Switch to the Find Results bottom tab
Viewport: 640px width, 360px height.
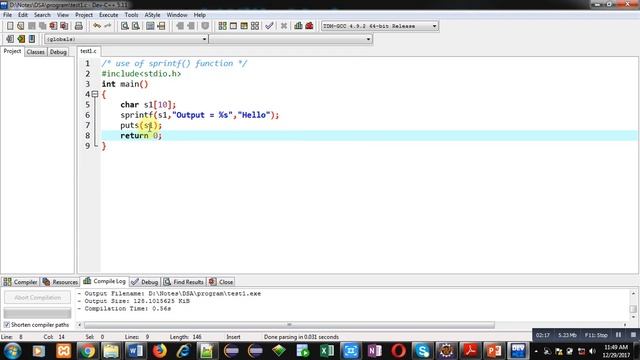[x=184, y=282]
